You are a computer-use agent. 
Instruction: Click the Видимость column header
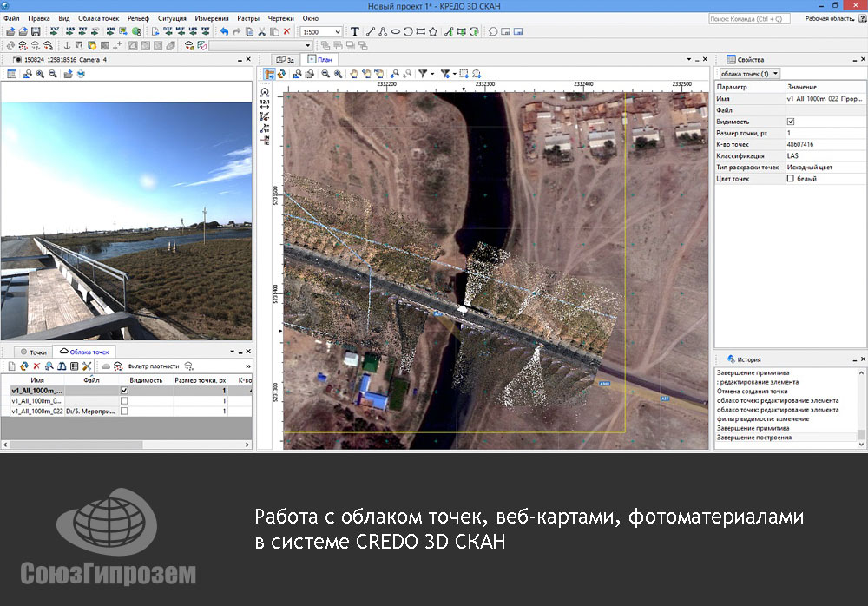pos(146,380)
